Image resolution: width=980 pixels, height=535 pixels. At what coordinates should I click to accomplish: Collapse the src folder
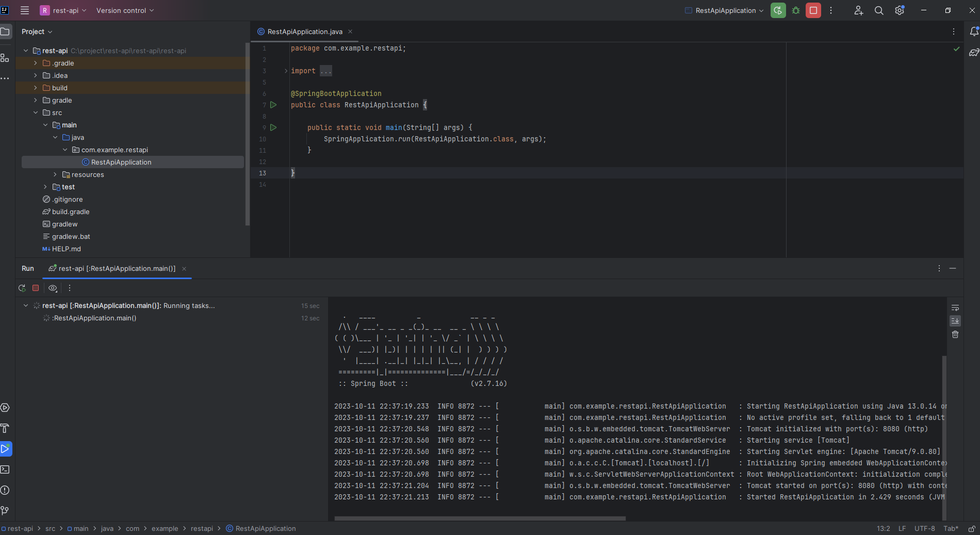coord(35,112)
